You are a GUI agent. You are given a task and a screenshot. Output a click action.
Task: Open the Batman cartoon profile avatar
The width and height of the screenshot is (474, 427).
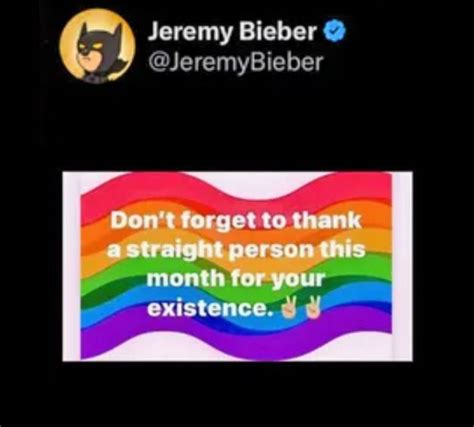click(97, 45)
